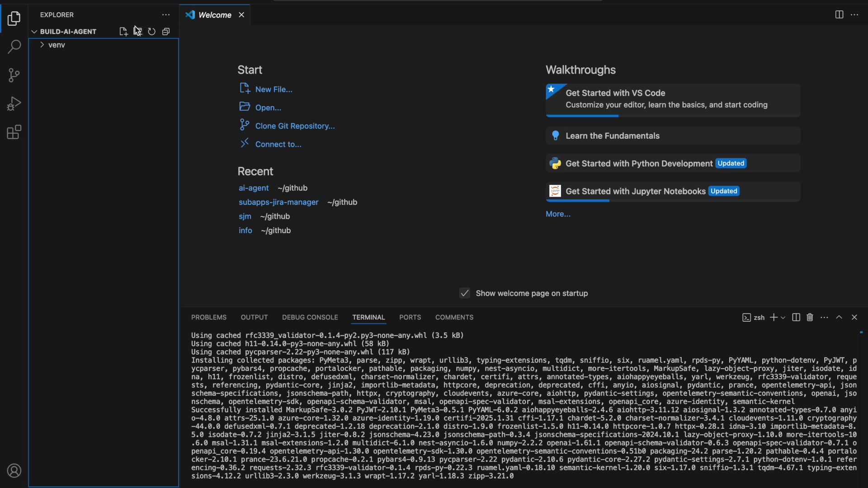Kill the terminal with trash icon
868x488 pixels.
[x=811, y=318]
